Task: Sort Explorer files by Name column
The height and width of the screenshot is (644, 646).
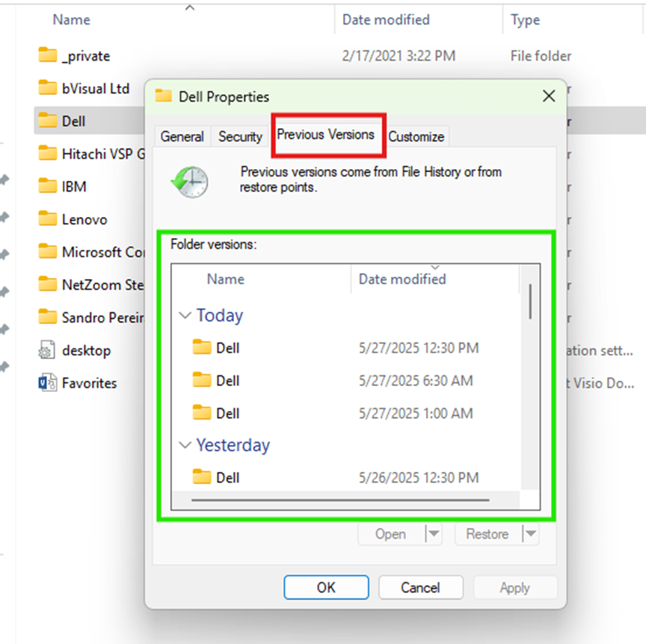Action: coord(71,19)
